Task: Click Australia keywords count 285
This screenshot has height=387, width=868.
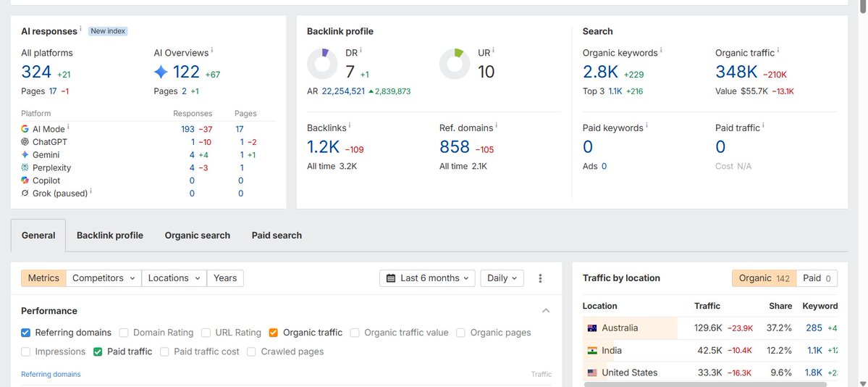Action: point(814,328)
